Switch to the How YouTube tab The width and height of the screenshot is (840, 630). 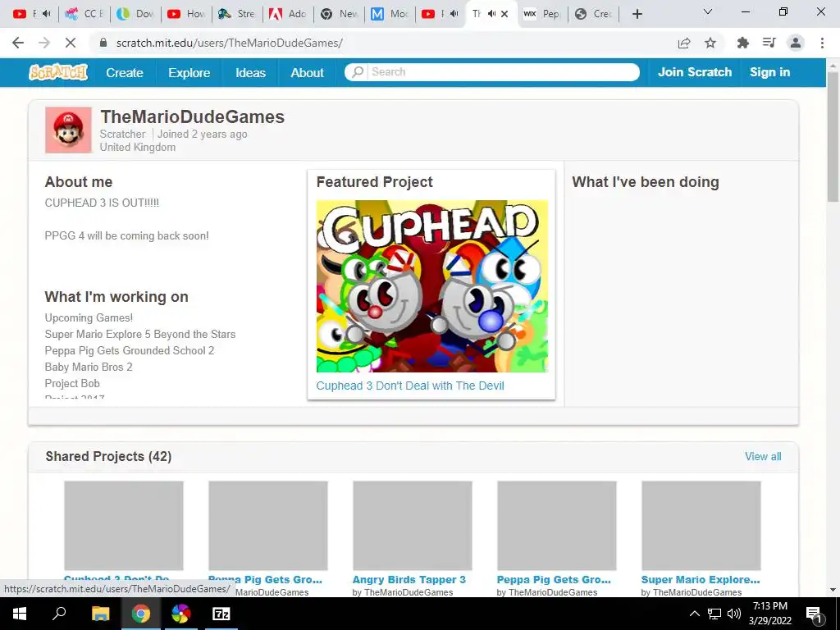(x=186, y=14)
